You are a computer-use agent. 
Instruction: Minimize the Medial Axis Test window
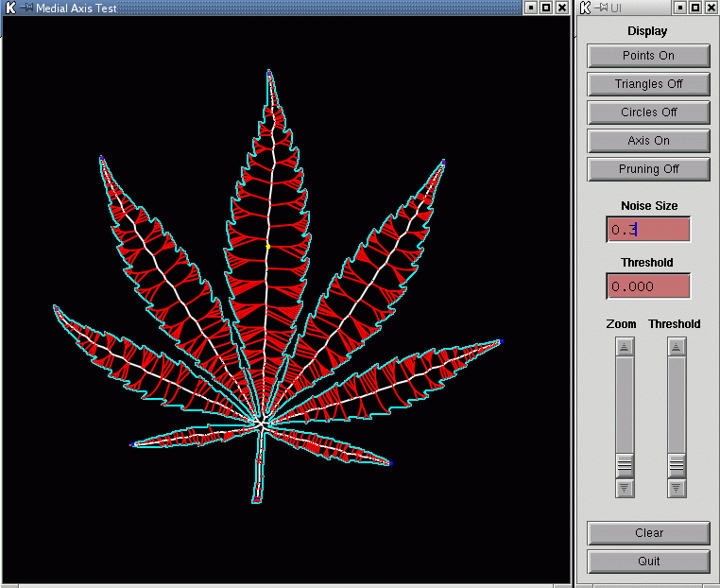(530, 8)
